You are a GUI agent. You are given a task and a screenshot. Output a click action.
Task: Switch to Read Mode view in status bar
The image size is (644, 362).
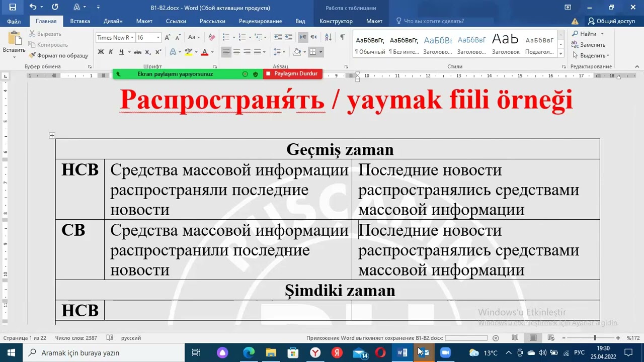tap(515, 338)
